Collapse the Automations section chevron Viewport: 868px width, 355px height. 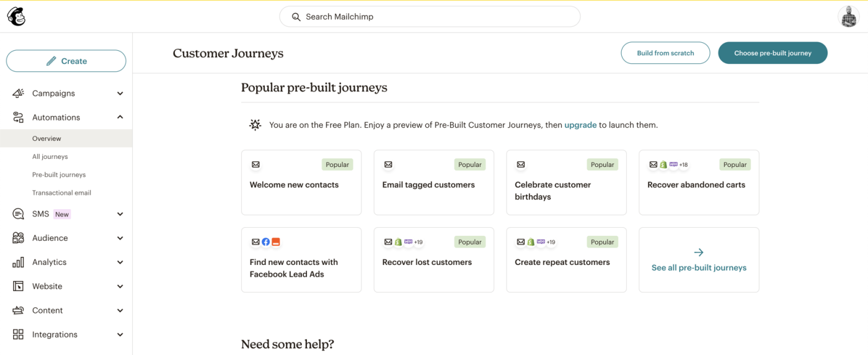point(120,117)
